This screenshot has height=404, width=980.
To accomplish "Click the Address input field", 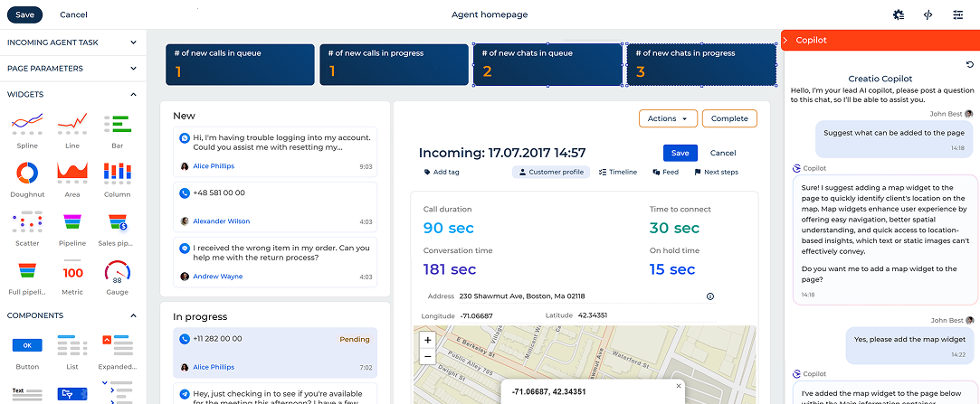I will [579, 296].
